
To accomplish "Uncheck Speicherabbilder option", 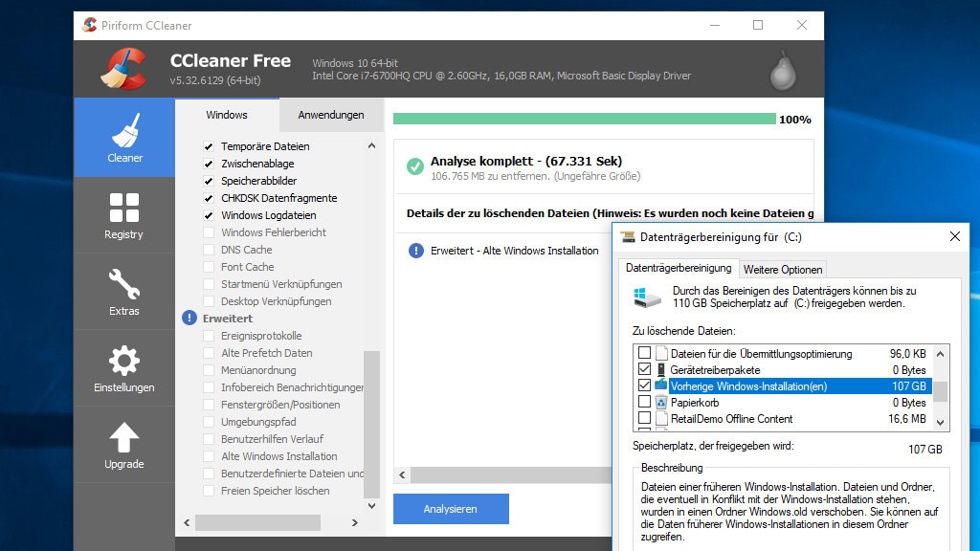I will coord(209,181).
